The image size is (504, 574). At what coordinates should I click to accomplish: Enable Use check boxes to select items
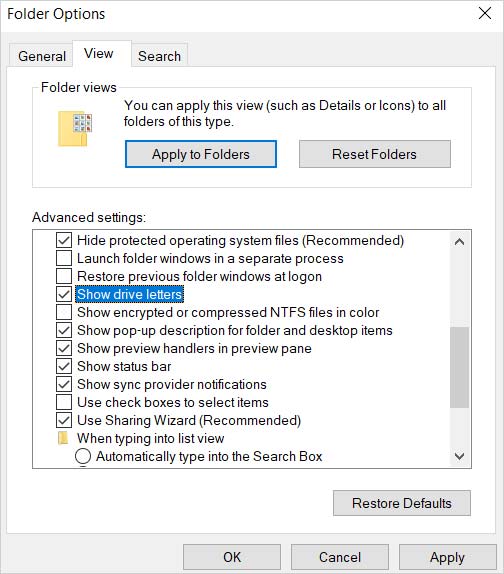click(x=64, y=402)
